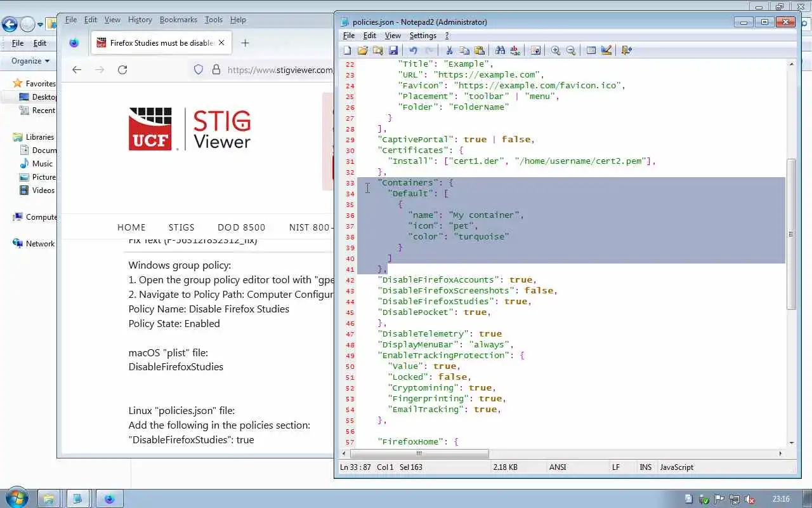Image resolution: width=812 pixels, height=508 pixels.
Task: Click the Open file folder icon in Notepad2
Action: pos(362,50)
